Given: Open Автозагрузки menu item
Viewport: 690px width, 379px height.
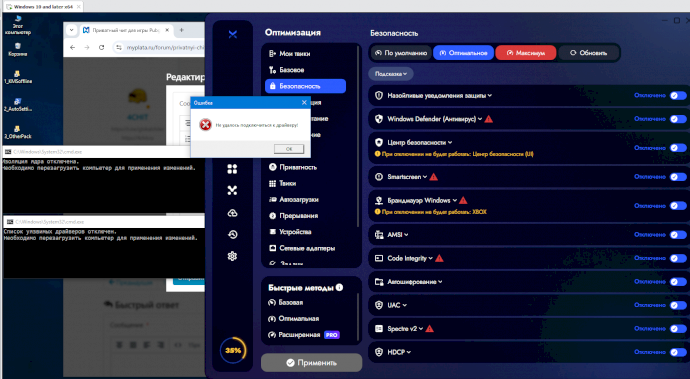Looking at the screenshot, I should tap(305, 200).
